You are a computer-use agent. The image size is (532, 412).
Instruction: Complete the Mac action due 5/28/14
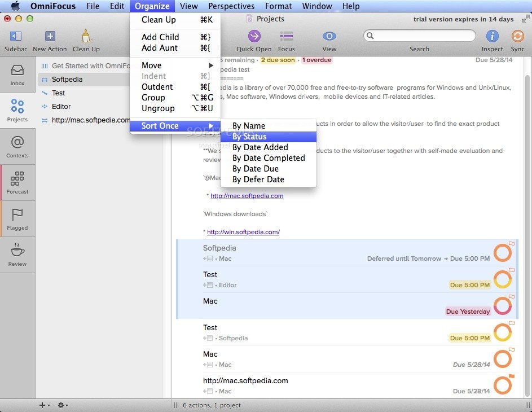(x=502, y=359)
